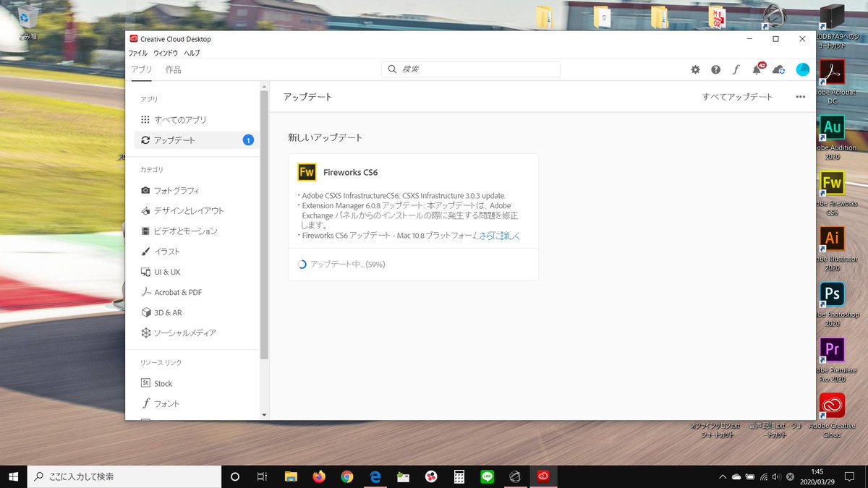Open Adobe Premiere Pro 2020 desktop shortcut

[x=832, y=360]
